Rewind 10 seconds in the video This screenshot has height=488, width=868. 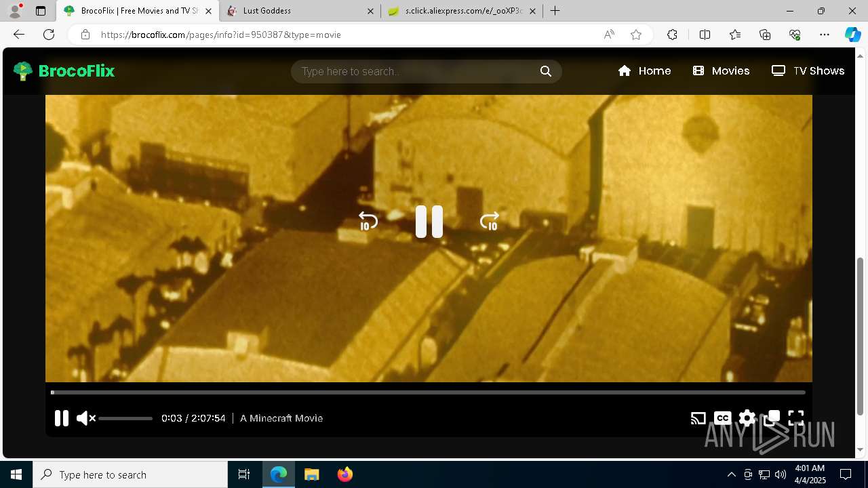click(x=368, y=222)
